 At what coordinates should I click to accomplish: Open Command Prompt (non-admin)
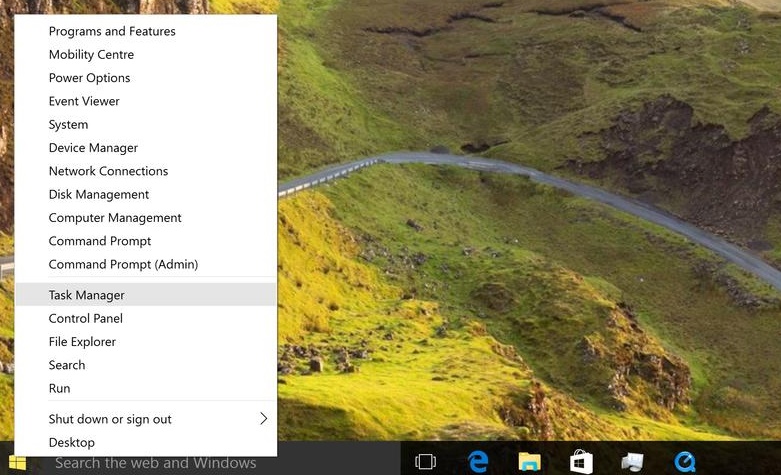point(145,241)
